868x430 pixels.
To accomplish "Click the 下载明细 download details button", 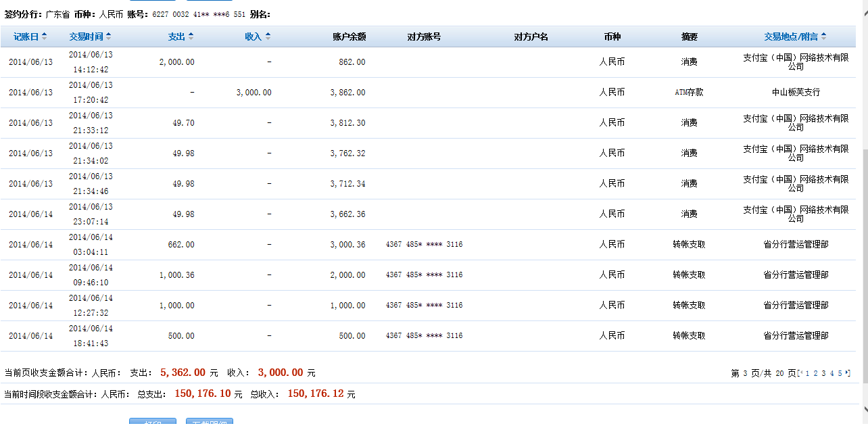I will (x=209, y=424).
